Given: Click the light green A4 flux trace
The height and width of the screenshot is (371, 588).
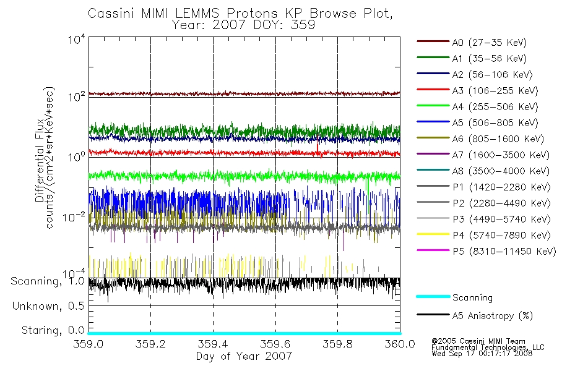Looking at the screenshot, I should tap(244, 176).
